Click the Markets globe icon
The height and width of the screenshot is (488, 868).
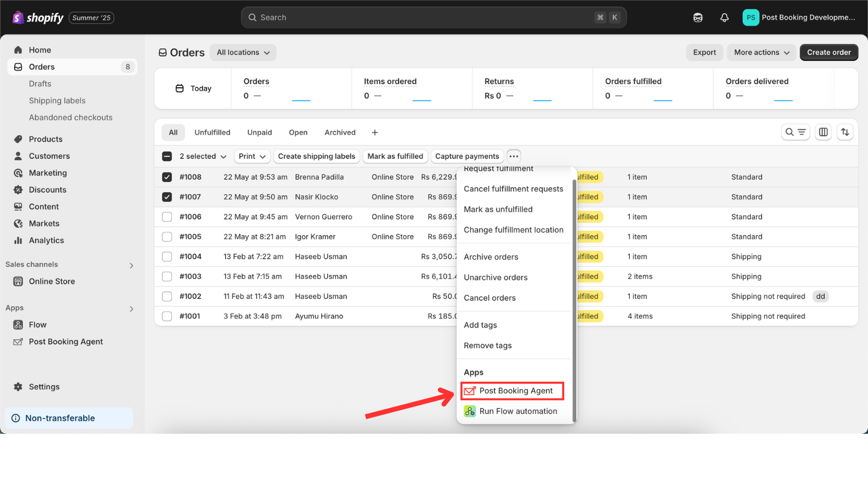pyautogui.click(x=18, y=223)
